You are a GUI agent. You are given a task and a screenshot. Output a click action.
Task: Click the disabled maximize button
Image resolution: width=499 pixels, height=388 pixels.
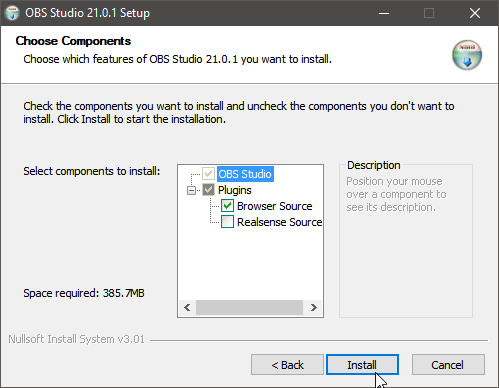click(x=429, y=13)
